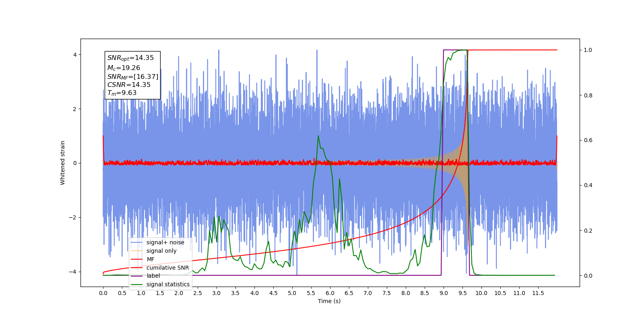Click the Mc=19.26 annotation text
Viewport: 644px width, 322px height.
(x=124, y=68)
